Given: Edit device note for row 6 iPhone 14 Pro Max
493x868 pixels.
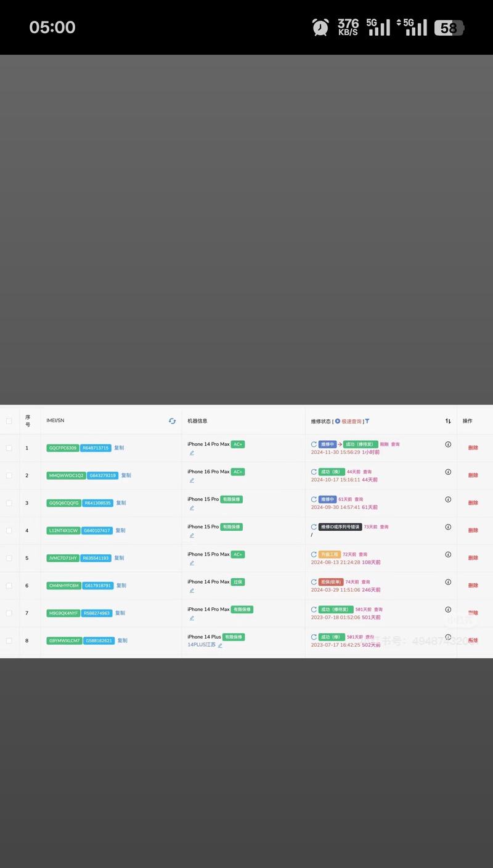Looking at the screenshot, I should coord(192,591).
